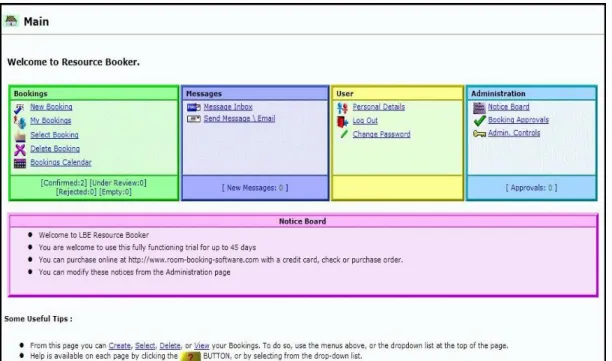Viewport: 612px width, 361px height.
Task: Click the Welcome to LBE Resource Booker notice
Action: pyautogui.click(x=94, y=235)
